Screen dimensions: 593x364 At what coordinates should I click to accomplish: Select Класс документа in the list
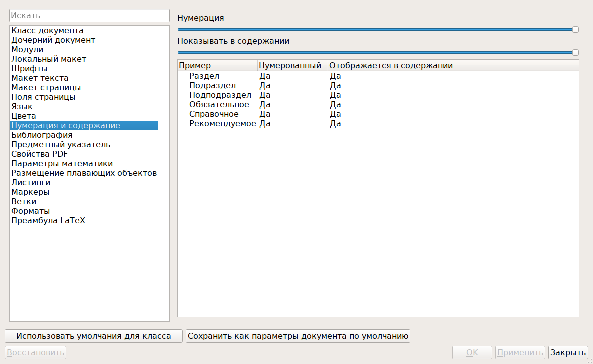(x=84, y=30)
